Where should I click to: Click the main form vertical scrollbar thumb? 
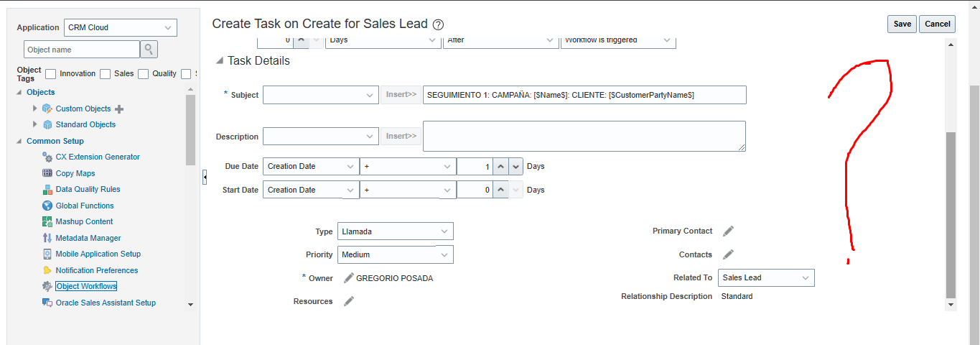click(x=951, y=214)
